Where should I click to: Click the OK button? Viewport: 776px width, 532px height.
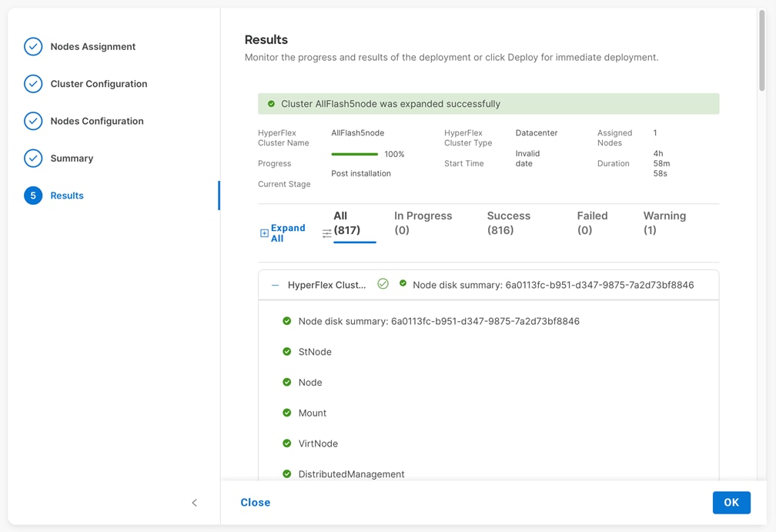(731, 503)
